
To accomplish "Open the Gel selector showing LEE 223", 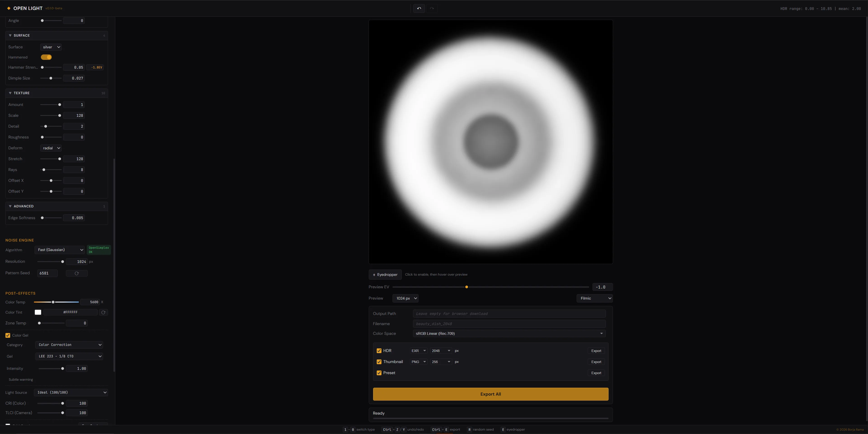I will click(x=69, y=356).
